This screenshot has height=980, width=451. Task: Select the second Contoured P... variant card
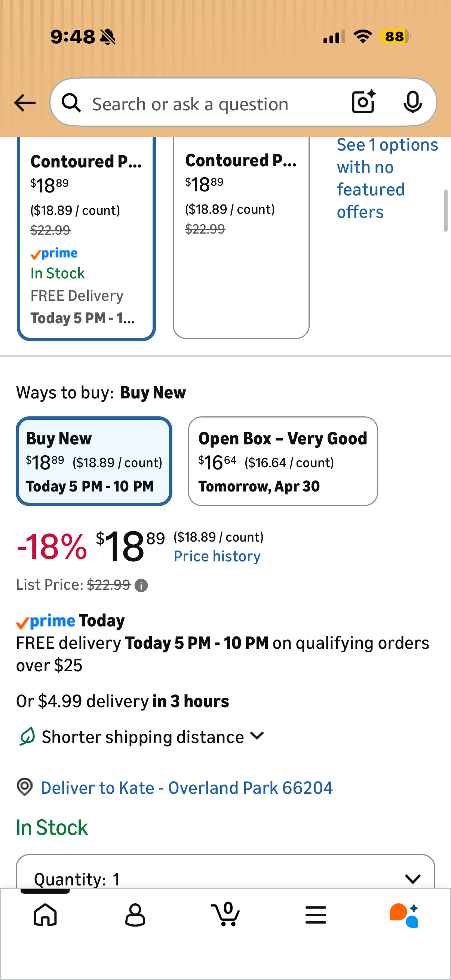pyautogui.click(x=241, y=236)
